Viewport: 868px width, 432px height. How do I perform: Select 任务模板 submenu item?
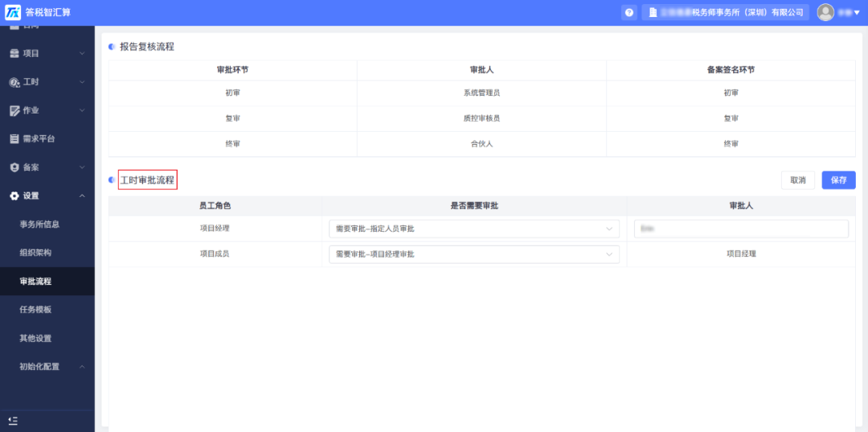pyautogui.click(x=35, y=310)
